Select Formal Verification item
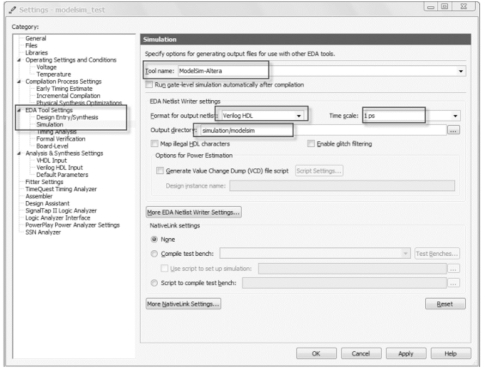Image resolution: width=485 pixels, height=369 pixels. point(61,139)
